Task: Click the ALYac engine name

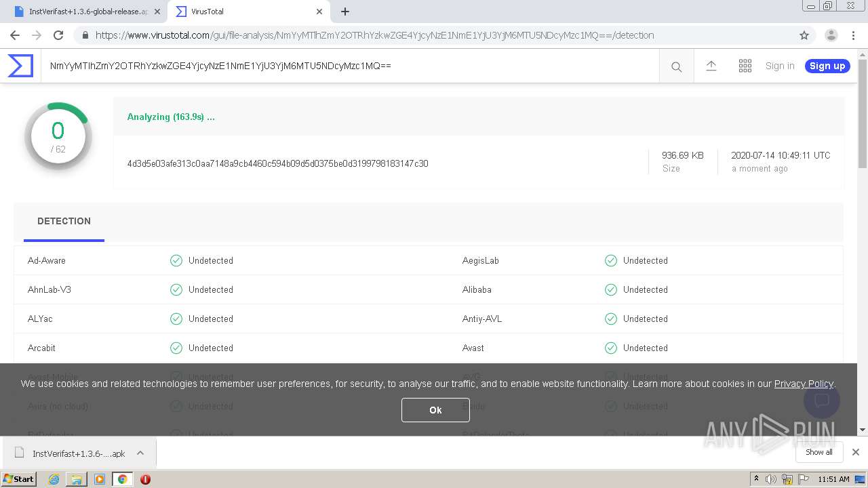Action: pyautogui.click(x=40, y=319)
